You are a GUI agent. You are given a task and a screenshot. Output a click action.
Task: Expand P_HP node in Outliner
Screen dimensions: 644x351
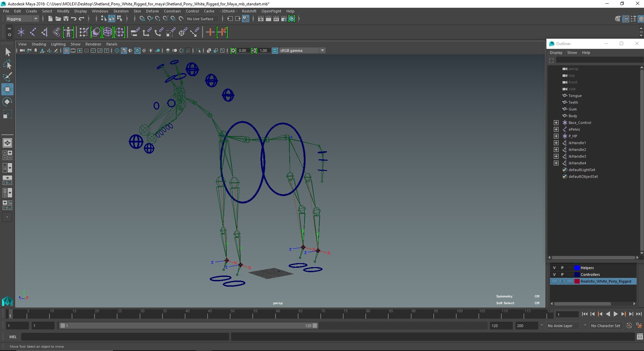556,136
